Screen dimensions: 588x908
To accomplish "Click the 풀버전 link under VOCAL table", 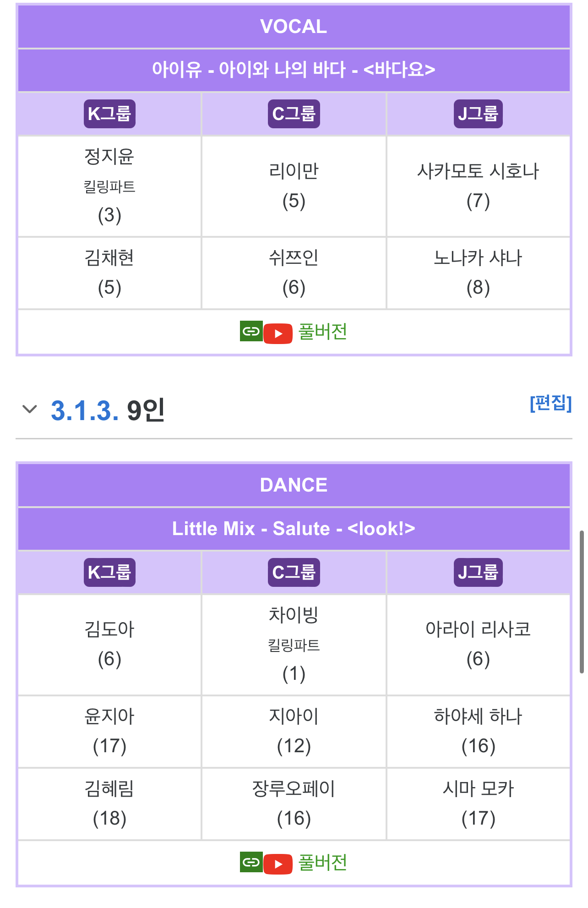I will point(322,332).
